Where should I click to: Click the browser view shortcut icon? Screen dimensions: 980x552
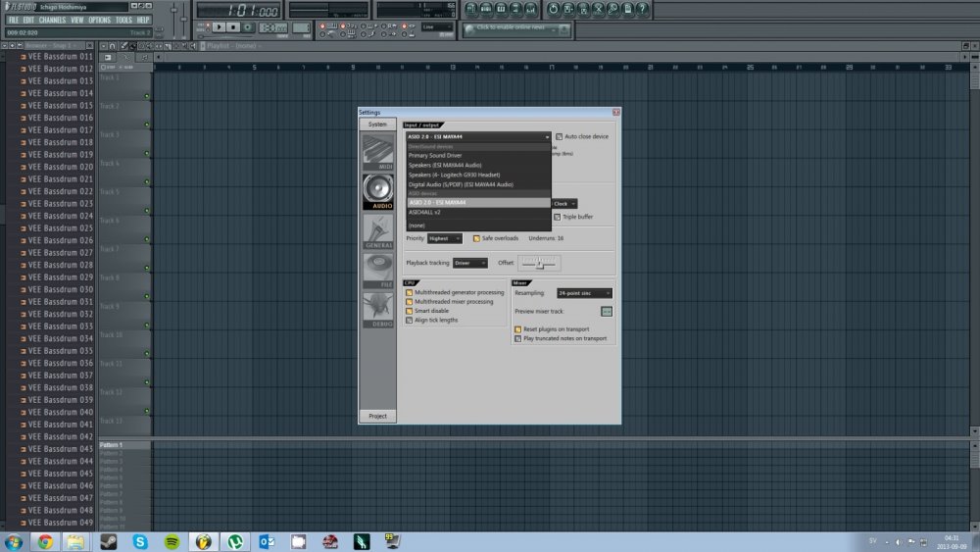click(x=515, y=10)
